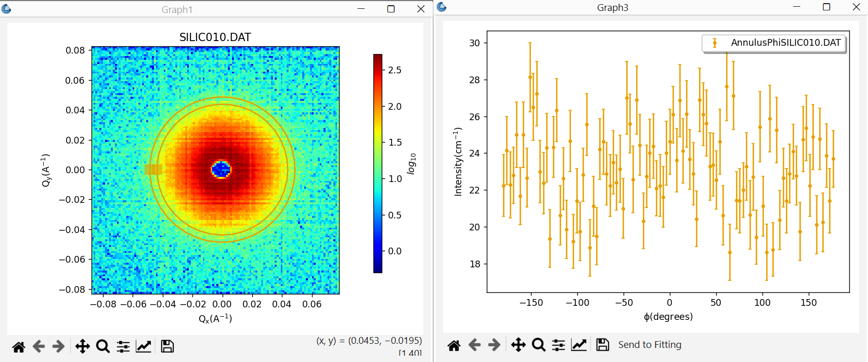Open Configure subplots in Graph3 toolbar
868x362 pixels.
click(559, 345)
